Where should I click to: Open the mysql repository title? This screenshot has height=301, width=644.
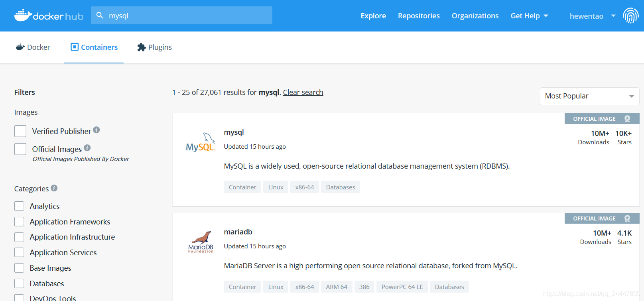coord(234,132)
